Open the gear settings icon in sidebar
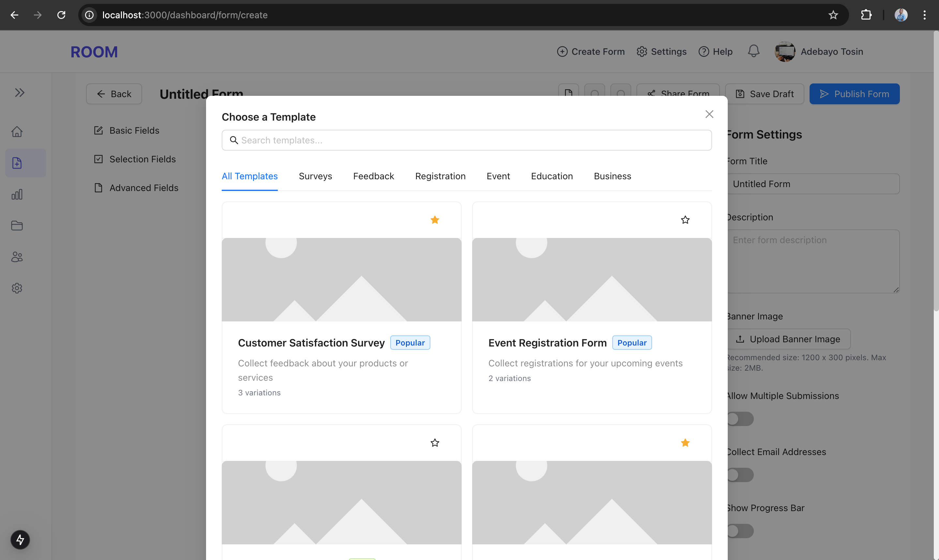Screen dimensions: 939x560 [x=17, y=288]
